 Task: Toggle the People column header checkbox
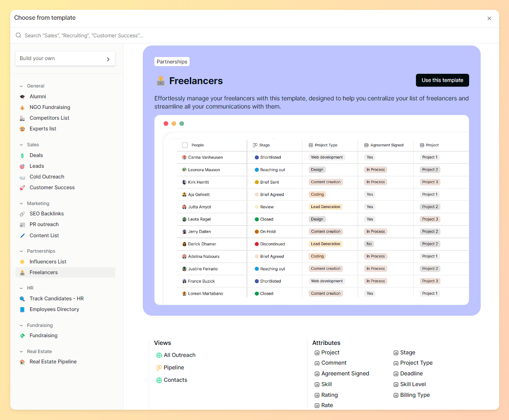click(x=185, y=145)
